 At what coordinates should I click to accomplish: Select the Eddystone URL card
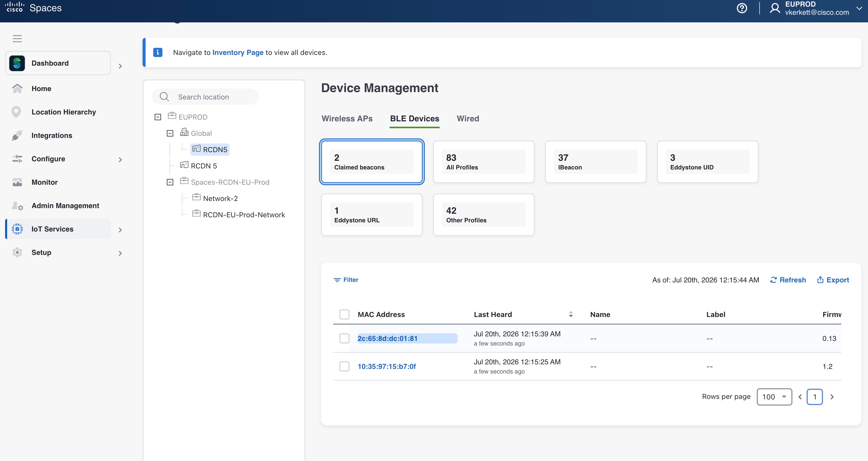click(372, 214)
